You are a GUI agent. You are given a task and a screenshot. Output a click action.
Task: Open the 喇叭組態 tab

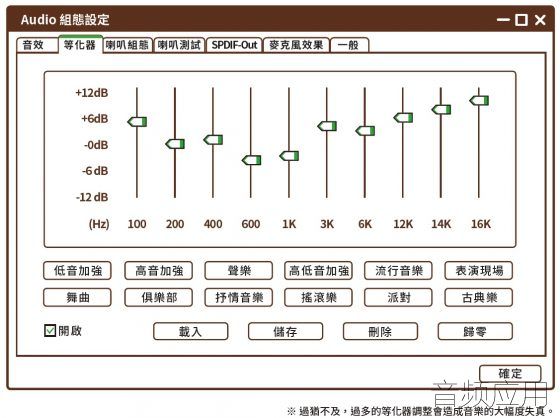click(x=128, y=45)
